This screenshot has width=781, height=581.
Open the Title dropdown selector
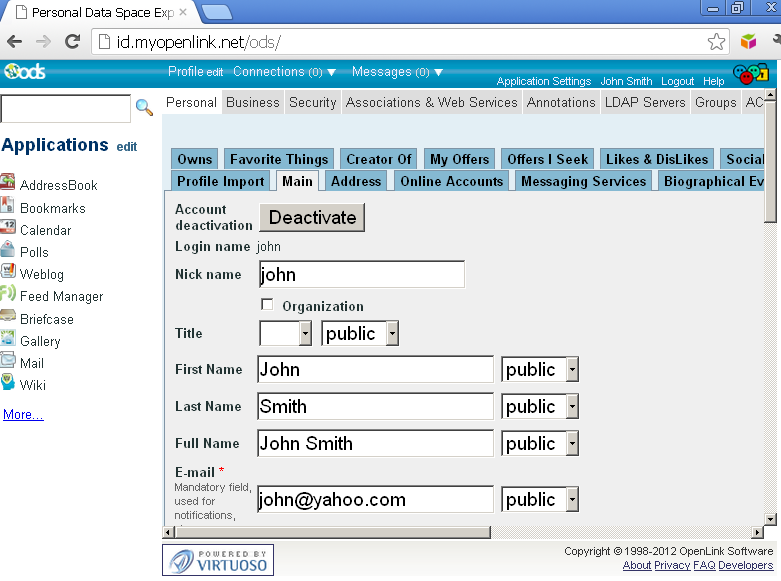click(x=285, y=333)
